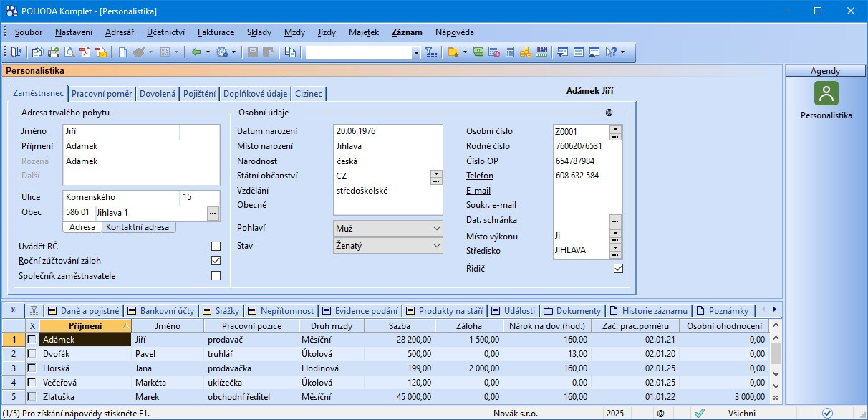
Task: Click the Kontaktní adresa button
Action: 138,227
